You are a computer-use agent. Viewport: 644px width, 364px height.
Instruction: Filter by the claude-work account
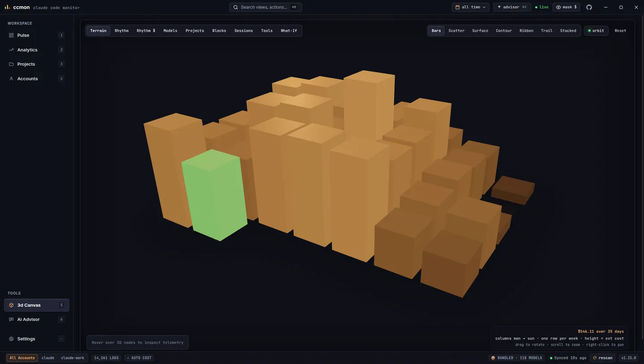[x=72, y=358]
